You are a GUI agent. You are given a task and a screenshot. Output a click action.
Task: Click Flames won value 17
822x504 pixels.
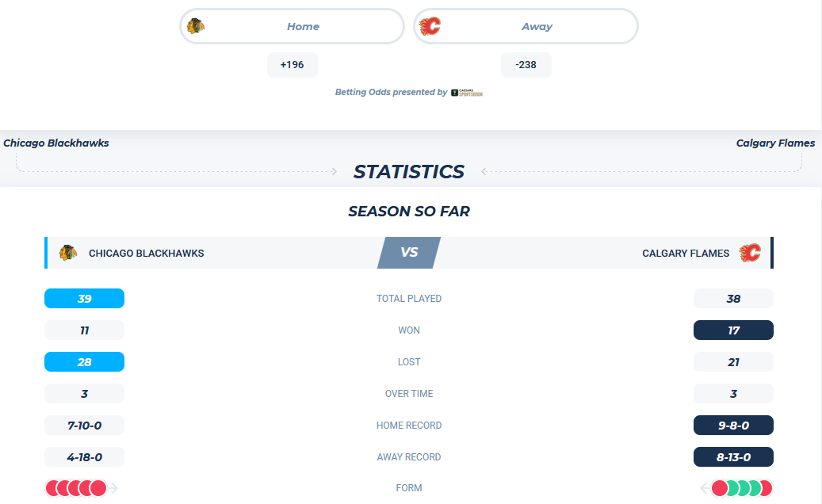[733, 330]
